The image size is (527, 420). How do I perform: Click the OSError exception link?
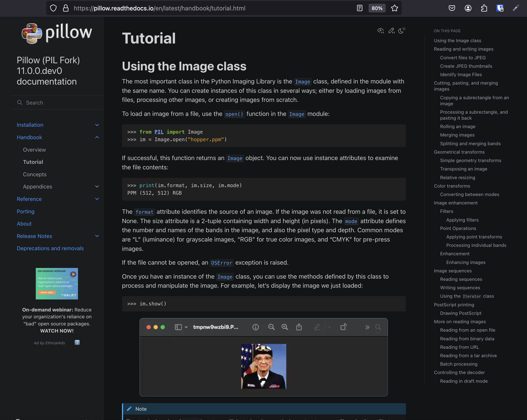(222, 263)
